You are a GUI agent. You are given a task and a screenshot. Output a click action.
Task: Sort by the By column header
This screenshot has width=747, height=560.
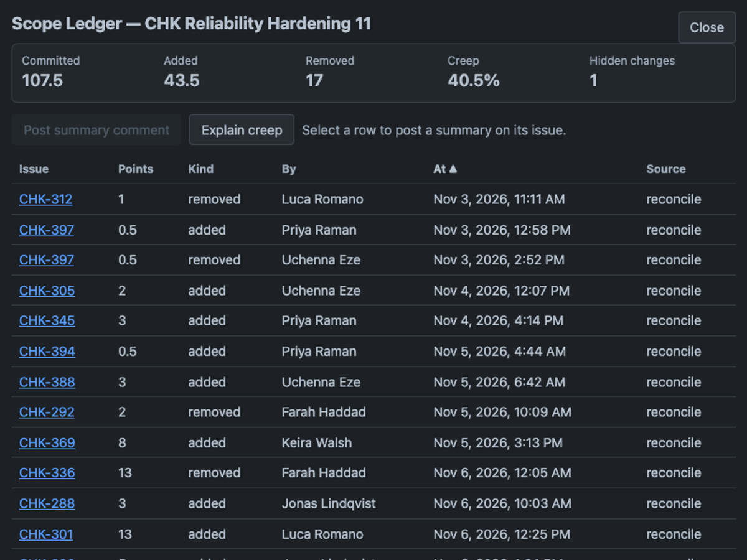[x=289, y=169]
